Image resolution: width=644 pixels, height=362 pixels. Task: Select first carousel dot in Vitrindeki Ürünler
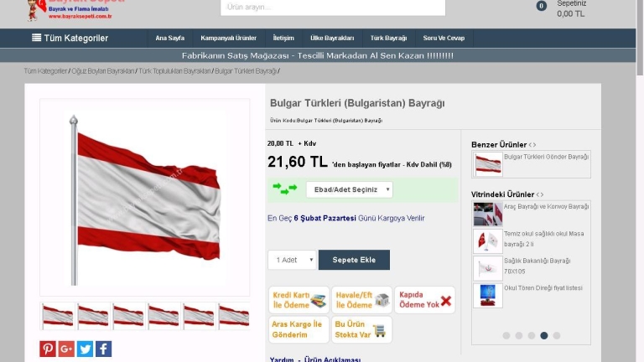pos(506,335)
